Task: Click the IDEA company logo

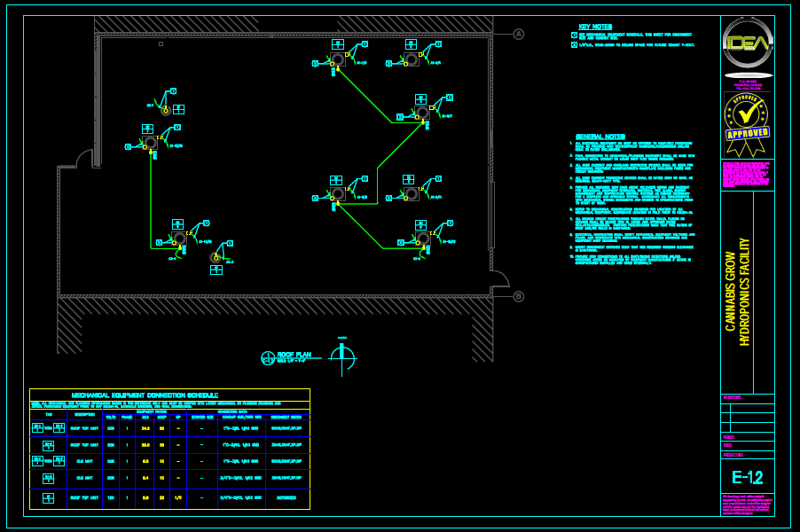Action: (x=747, y=41)
